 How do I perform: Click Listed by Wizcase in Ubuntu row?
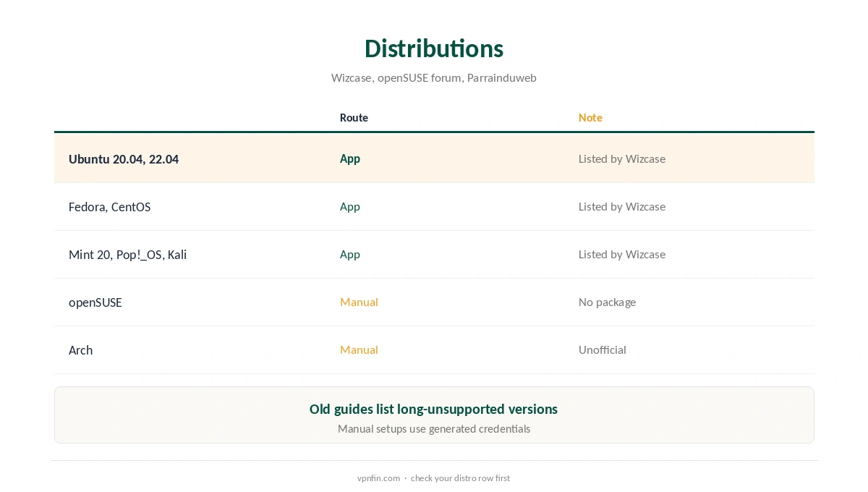[622, 158]
